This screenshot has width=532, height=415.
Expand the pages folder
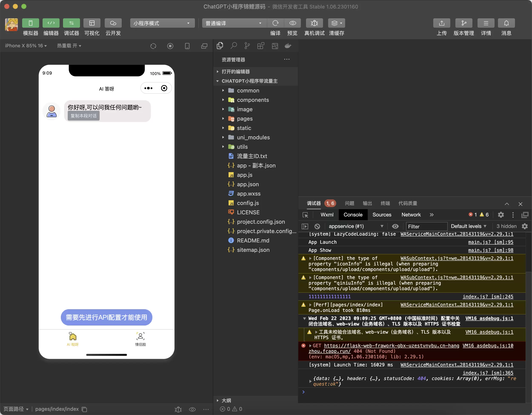point(256,118)
